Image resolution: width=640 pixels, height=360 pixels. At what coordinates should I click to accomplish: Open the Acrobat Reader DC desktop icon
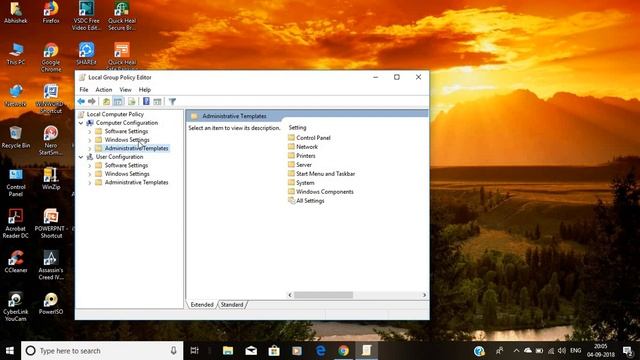[16, 223]
